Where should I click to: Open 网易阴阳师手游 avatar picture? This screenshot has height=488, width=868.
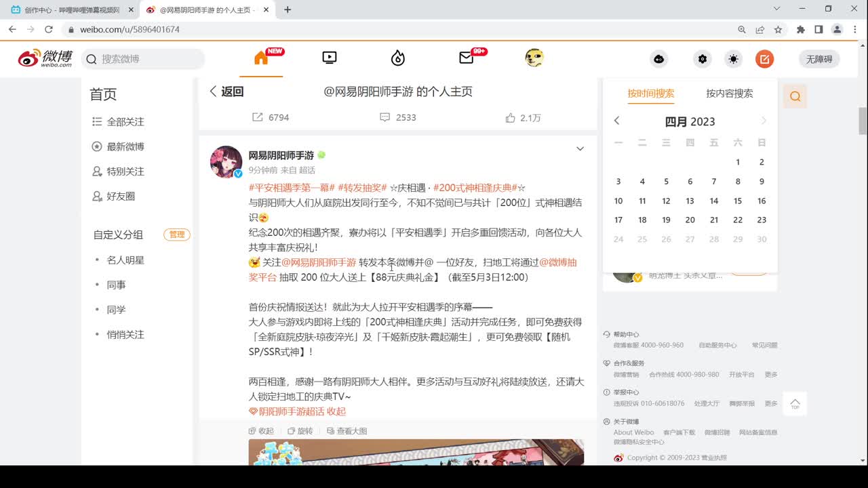(226, 162)
